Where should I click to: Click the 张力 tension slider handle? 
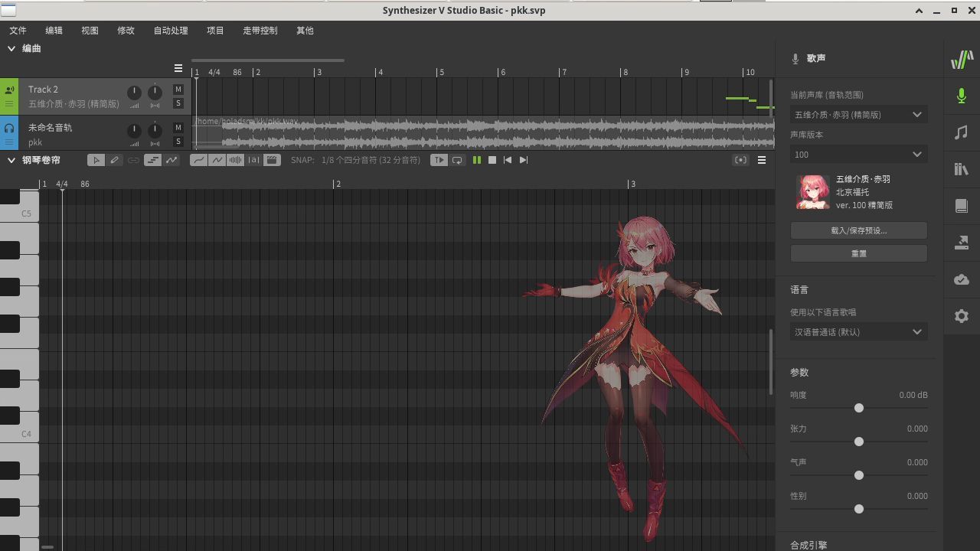tap(859, 442)
